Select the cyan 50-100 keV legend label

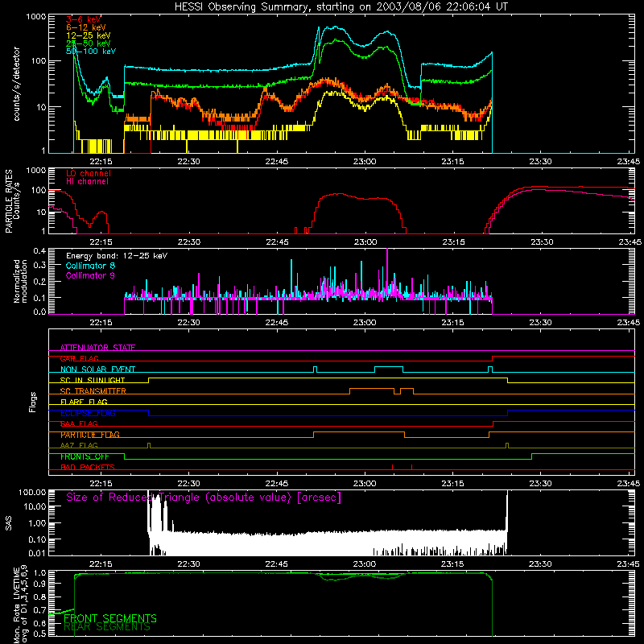91,51
